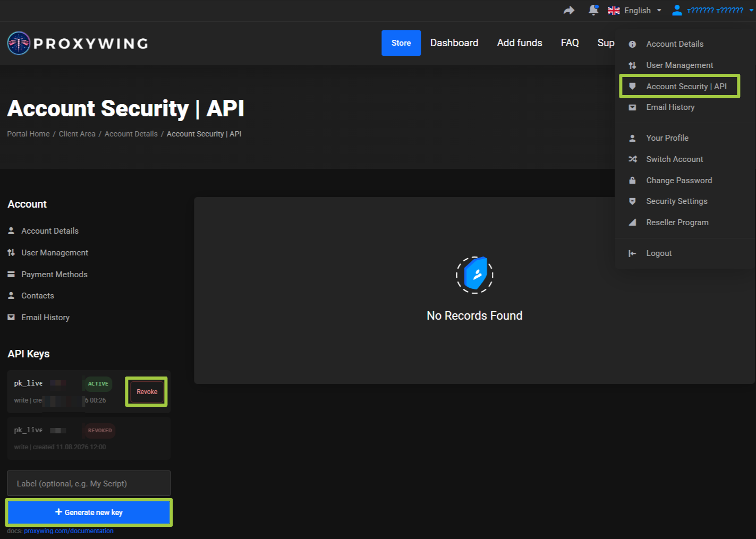Click Generate new key button

(89, 512)
